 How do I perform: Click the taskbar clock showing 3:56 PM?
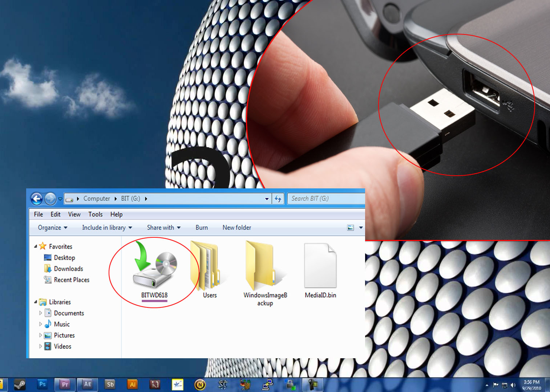point(531,385)
